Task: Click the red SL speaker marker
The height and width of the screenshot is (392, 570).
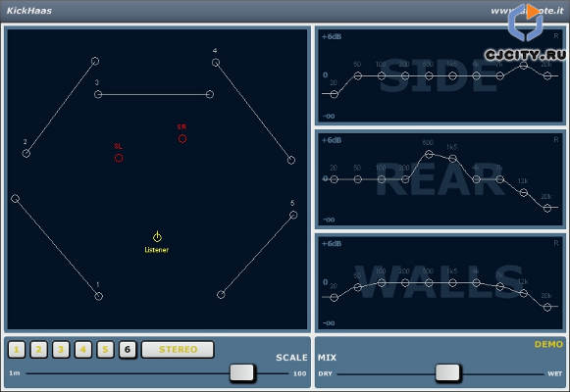Action: pyautogui.click(x=119, y=158)
